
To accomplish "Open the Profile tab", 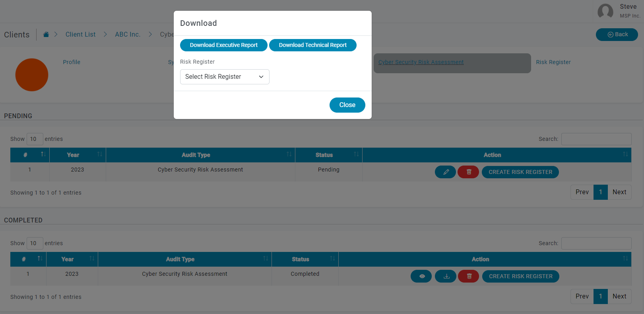I will 72,62.
